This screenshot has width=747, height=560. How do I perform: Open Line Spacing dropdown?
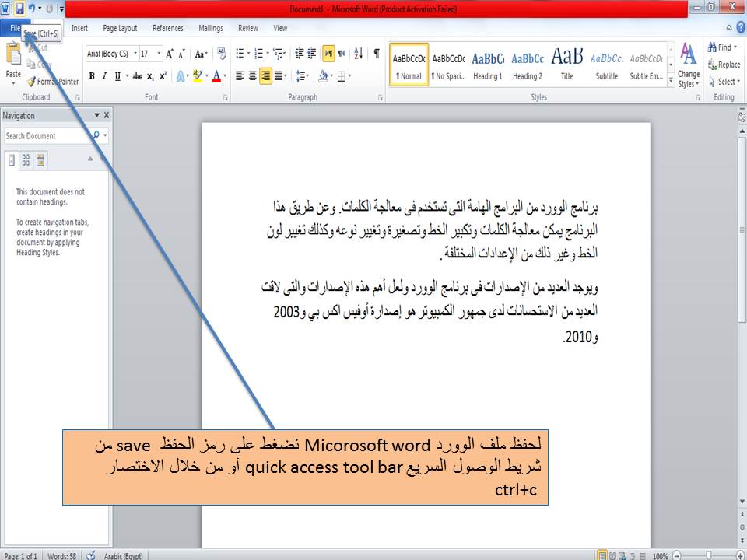coord(302,76)
